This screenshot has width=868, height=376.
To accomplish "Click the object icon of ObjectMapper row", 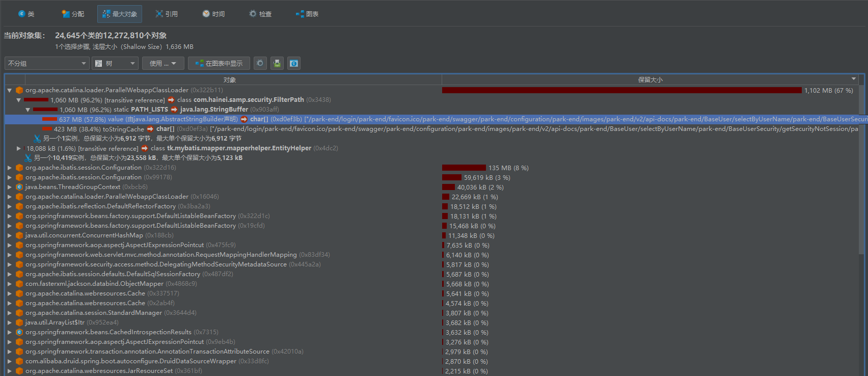I will [x=19, y=284].
